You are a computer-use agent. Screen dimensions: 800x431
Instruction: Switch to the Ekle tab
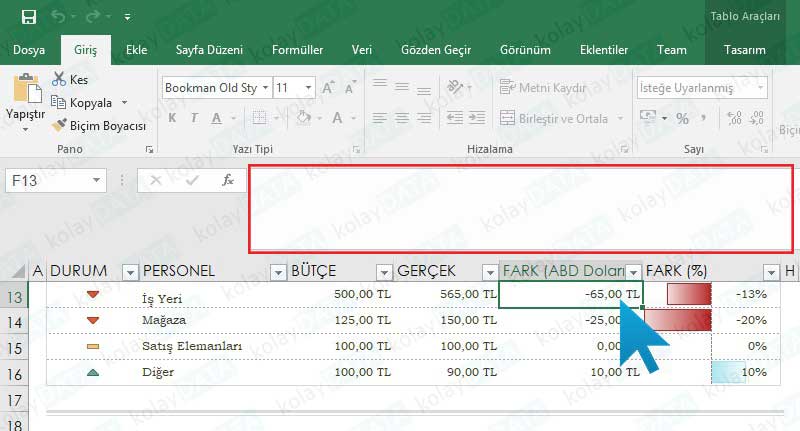click(137, 50)
